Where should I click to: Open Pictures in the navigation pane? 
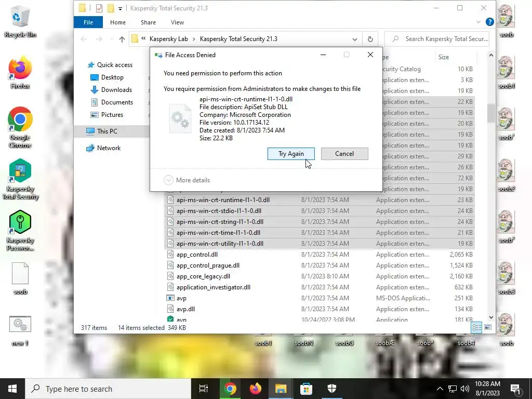pos(107,115)
